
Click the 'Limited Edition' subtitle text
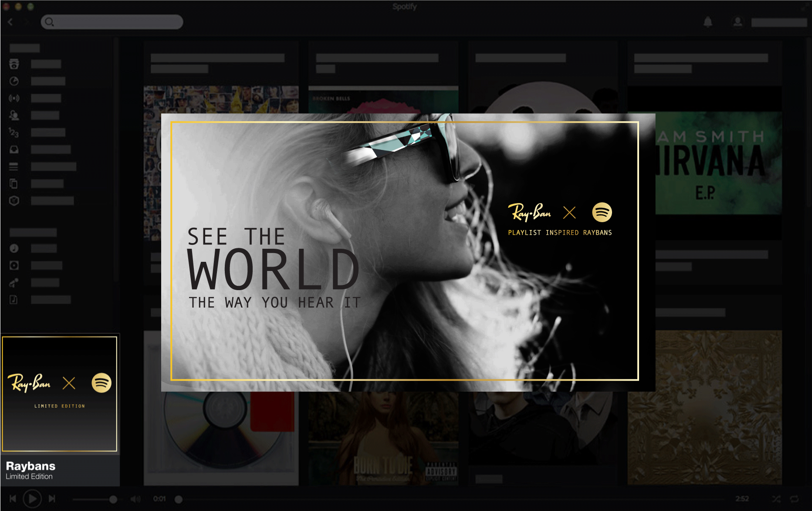(29, 477)
